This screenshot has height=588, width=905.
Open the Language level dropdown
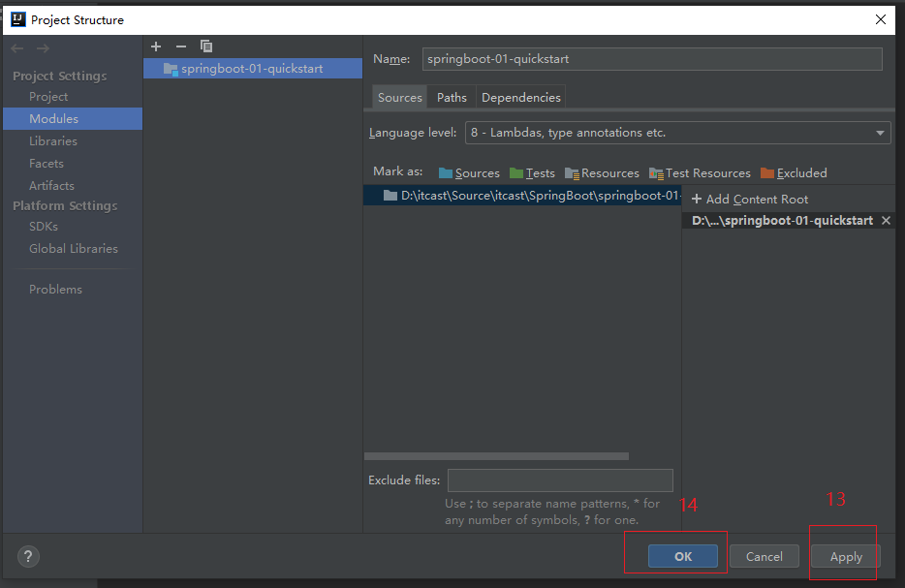(678, 133)
